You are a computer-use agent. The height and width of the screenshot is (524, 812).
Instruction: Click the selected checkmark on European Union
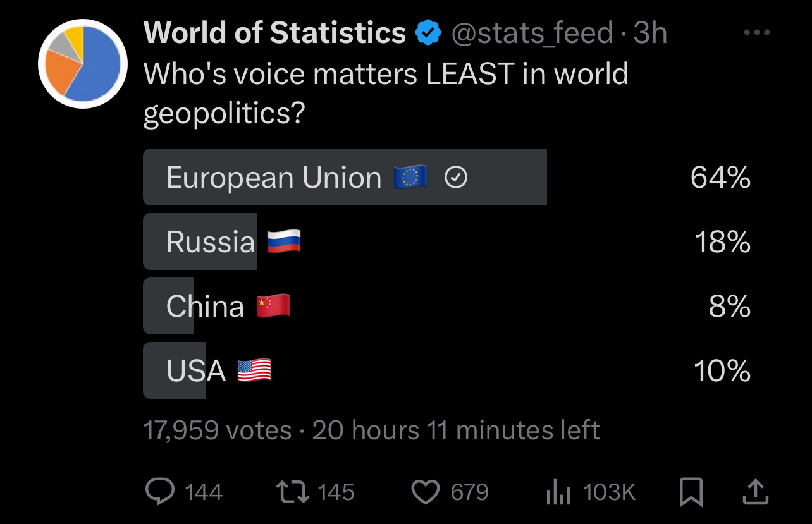(x=456, y=178)
